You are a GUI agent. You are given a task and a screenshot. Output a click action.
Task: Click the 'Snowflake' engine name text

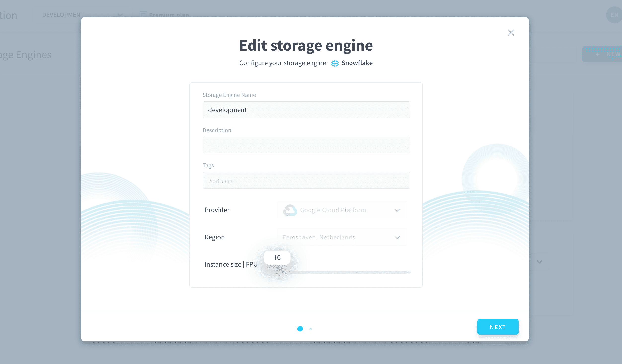[357, 63]
